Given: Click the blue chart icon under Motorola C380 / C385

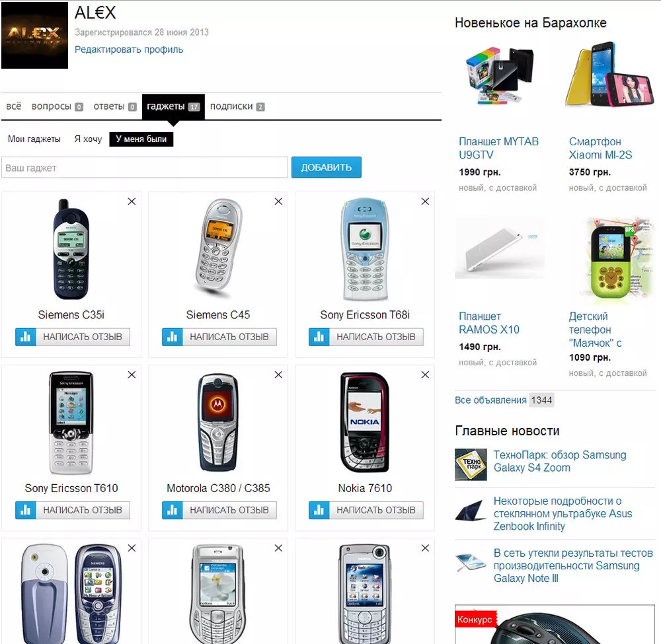Looking at the screenshot, I should pyautogui.click(x=173, y=510).
